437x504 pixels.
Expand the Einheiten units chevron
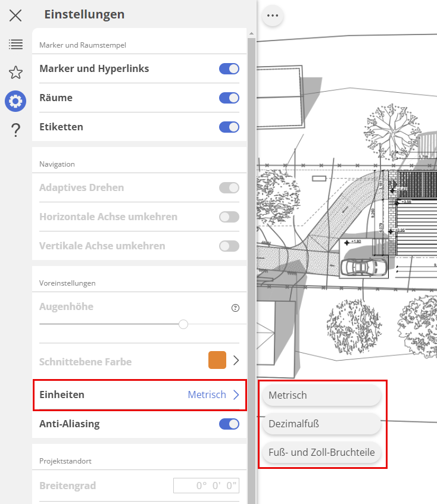pyautogui.click(x=236, y=395)
